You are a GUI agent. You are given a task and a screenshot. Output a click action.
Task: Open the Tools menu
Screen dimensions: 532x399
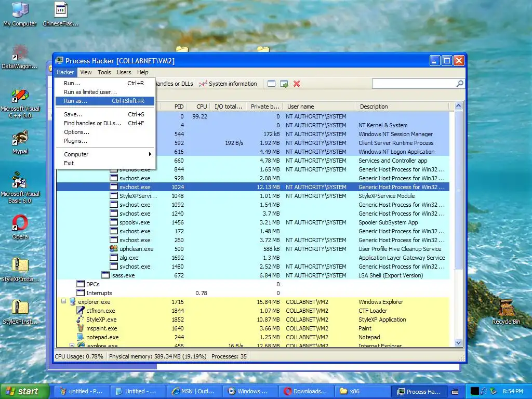(x=104, y=72)
